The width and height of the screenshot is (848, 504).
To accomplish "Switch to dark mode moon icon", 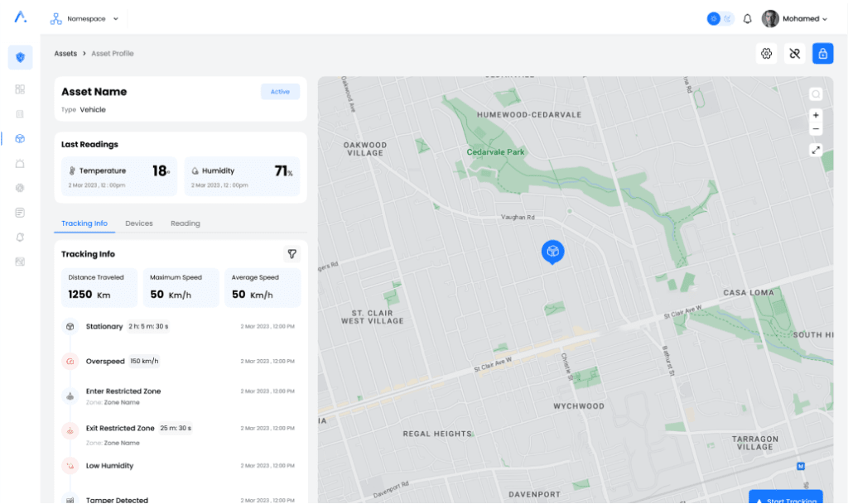I will (x=727, y=19).
